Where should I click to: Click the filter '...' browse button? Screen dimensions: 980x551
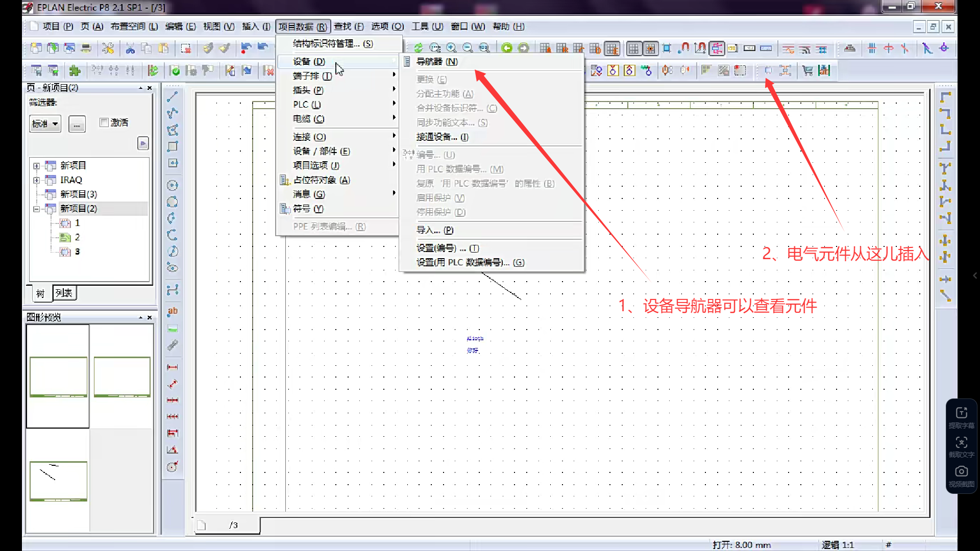pyautogui.click(x=77, y=124)
